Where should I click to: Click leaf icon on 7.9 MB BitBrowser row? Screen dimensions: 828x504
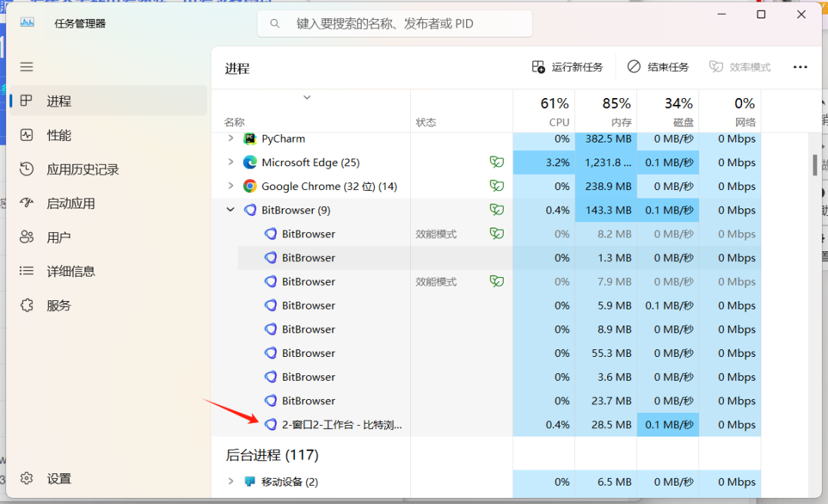pyautogui.click(x=496, y=281)
